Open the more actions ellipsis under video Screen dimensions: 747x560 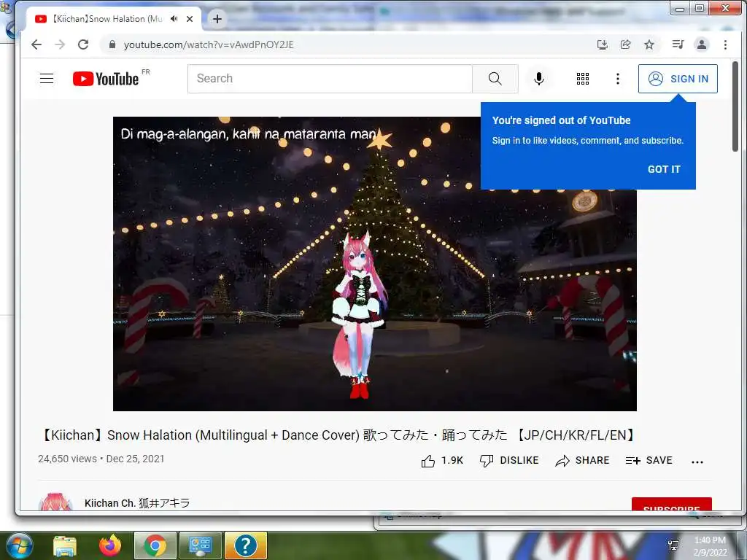point(697,462)
